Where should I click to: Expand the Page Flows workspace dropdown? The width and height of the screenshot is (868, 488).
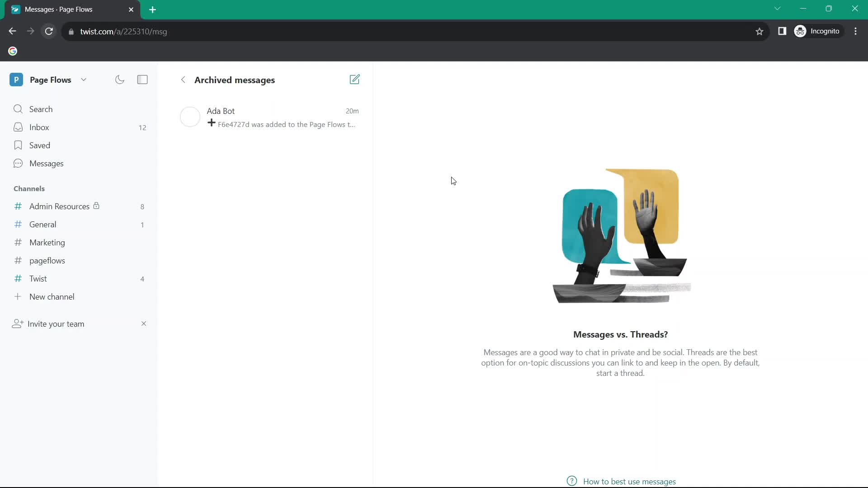(84, 80)
